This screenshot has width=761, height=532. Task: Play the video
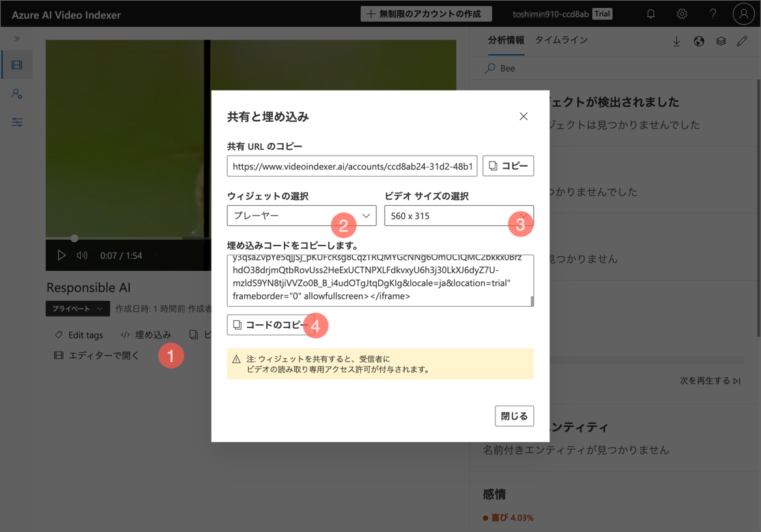(61, 255)
